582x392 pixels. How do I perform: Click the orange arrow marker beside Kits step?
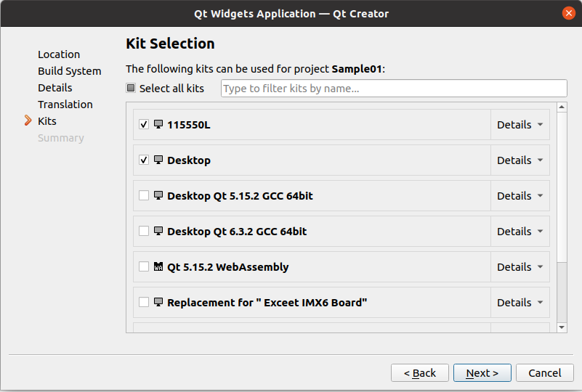(28, 121)
